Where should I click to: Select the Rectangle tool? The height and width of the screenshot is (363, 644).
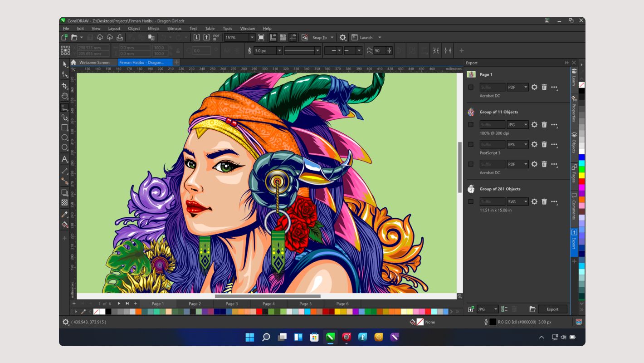pyautogui.click(x=65, y=126)
